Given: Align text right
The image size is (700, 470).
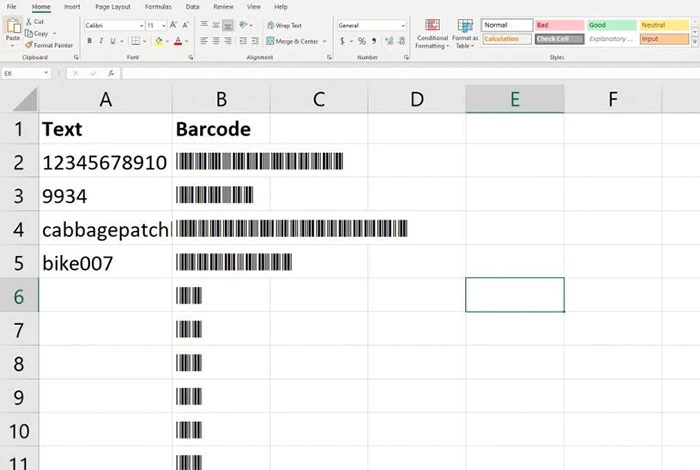Looking at the screenshot, I should coord(228,41).
